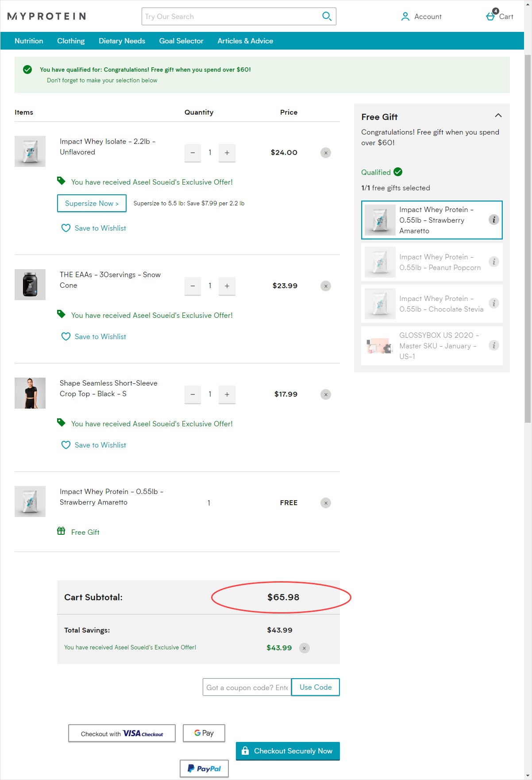Remove Impact Whey Isolate from cart
This screenshot has height=780, width=532.
pos(326,153)
